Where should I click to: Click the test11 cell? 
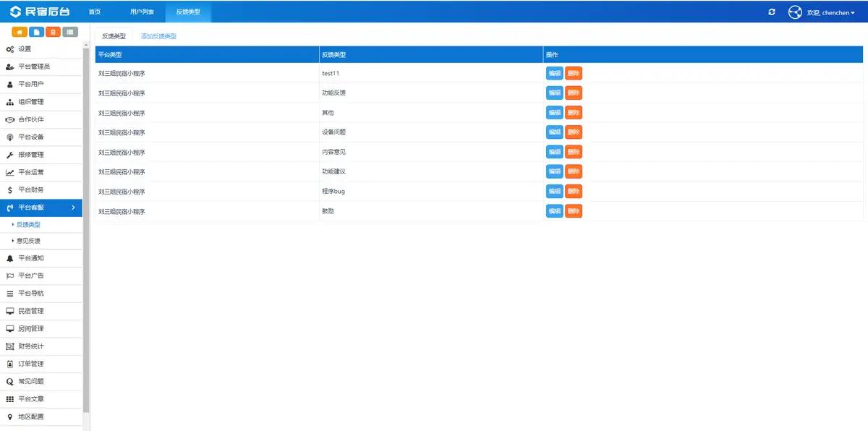[x=431, y=73]
